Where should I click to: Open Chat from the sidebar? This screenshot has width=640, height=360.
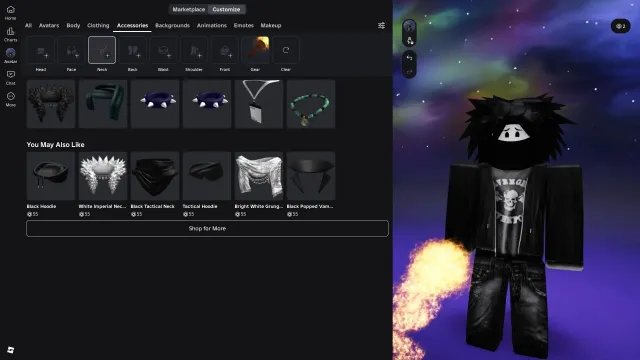coord(11,77)
